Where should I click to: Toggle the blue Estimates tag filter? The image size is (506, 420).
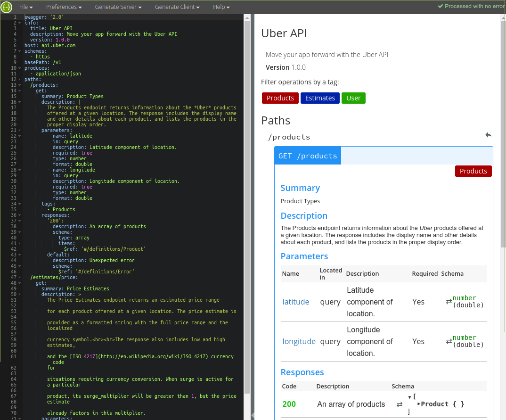click(320, 98)
